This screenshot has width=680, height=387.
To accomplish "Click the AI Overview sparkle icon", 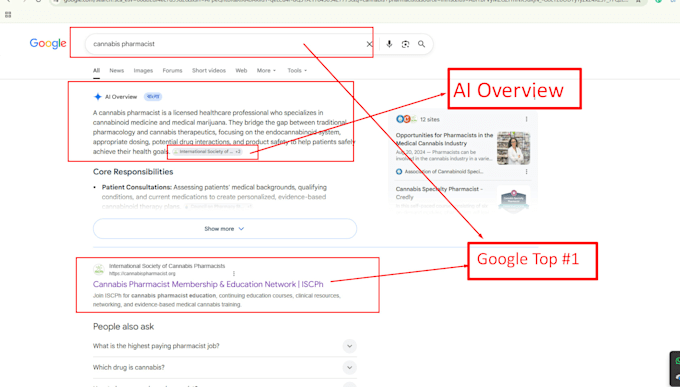I will point(98,97).
